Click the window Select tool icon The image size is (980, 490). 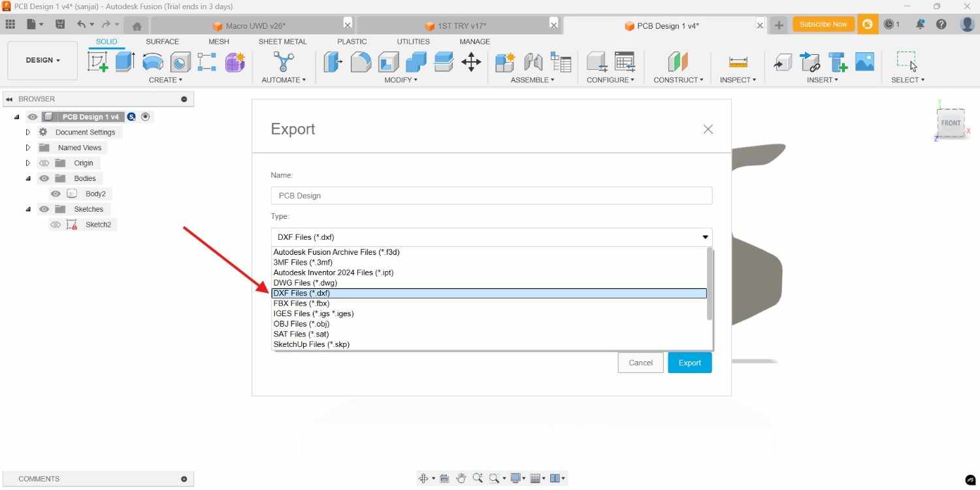point(907,62)
